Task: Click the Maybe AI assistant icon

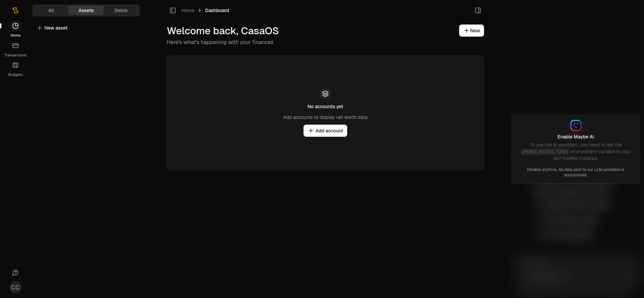Action: coord(575,125)
